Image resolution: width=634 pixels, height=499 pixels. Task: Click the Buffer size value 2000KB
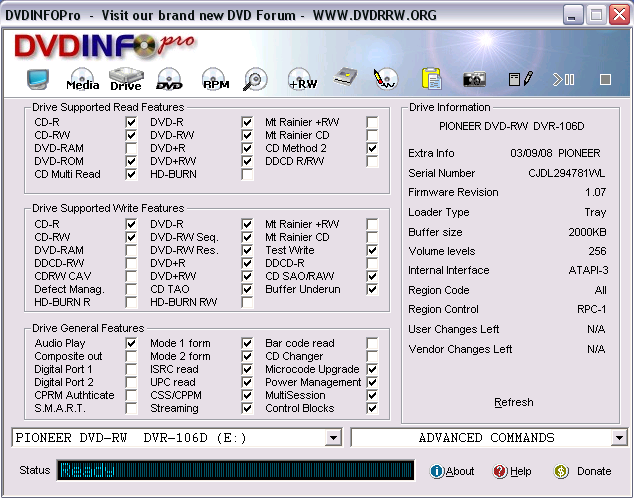[x=587, y=233]
